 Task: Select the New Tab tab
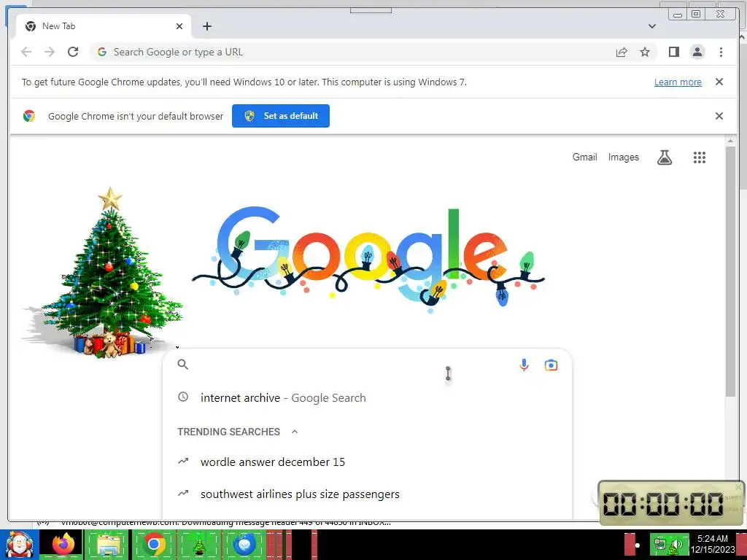click(104, 26)
